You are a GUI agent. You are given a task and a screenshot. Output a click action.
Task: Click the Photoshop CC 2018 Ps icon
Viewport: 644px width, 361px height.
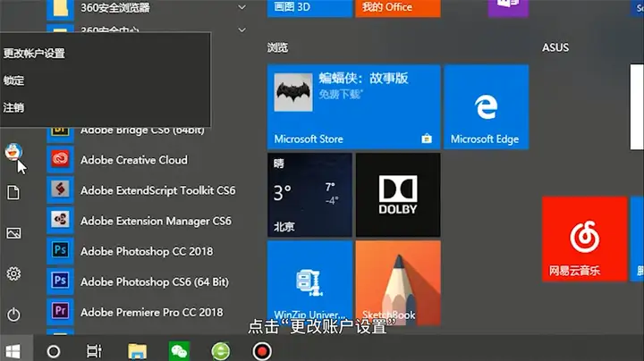pyautogui.click(x=61, y=250)
